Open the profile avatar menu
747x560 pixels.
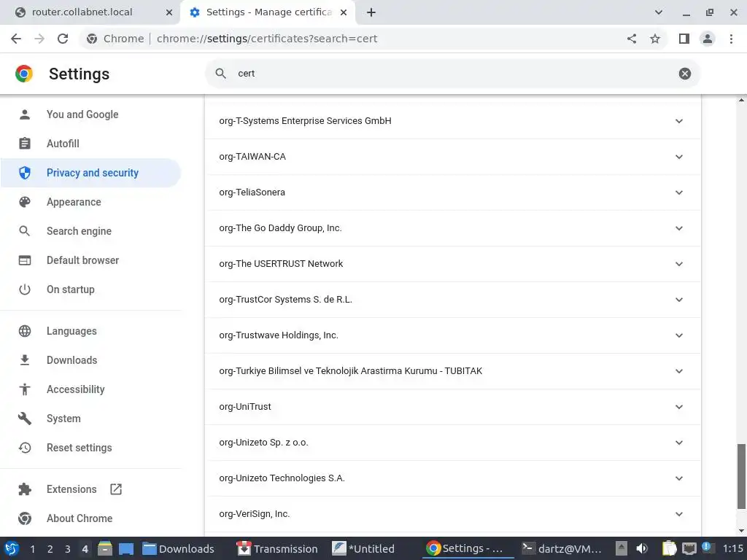tap(708, 39)
